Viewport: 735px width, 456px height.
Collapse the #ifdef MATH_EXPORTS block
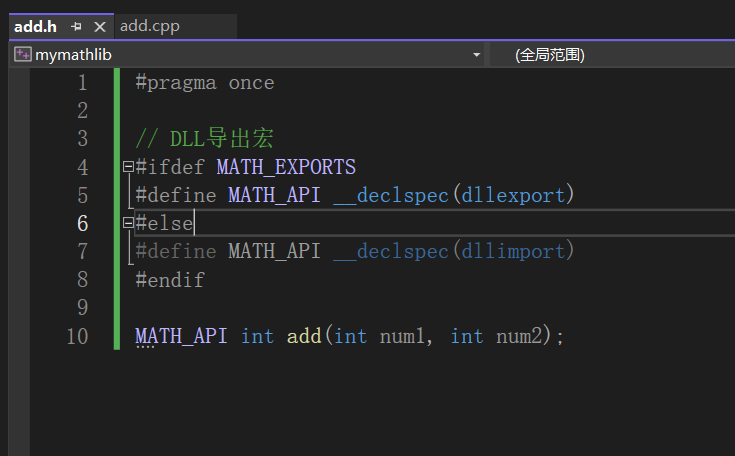(128, 166)
